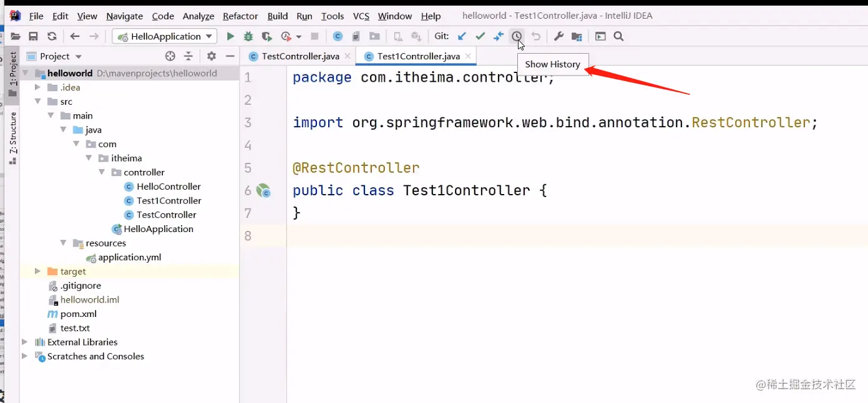Collapse the src folder arrow

[38, 101]
